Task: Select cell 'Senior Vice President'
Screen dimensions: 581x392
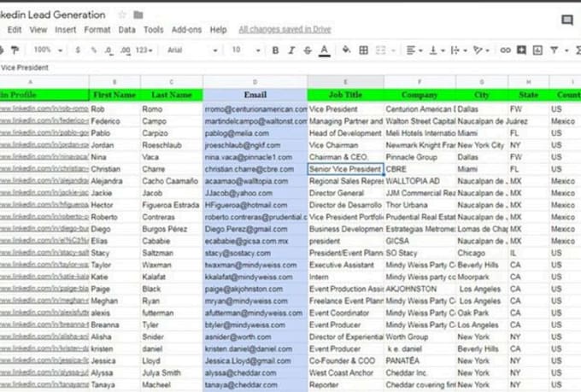Action: (345, 169)
